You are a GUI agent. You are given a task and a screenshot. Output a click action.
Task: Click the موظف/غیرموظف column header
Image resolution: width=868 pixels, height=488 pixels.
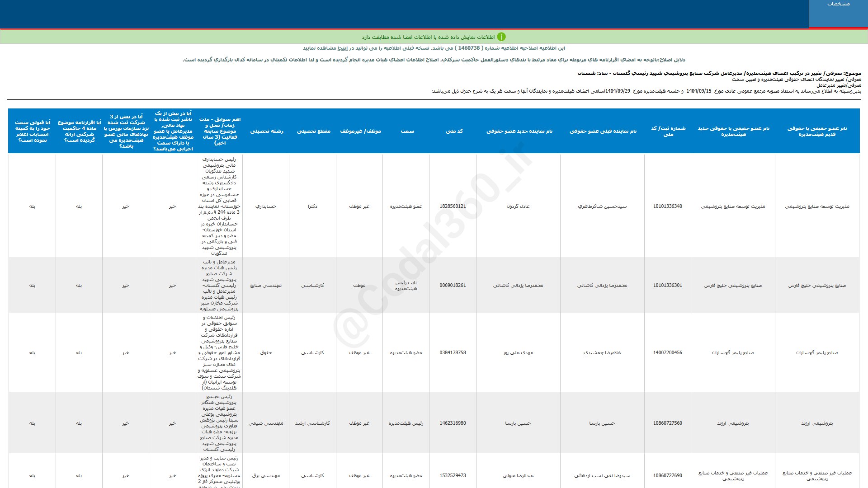pyautogui.click(x=360, y=131)
